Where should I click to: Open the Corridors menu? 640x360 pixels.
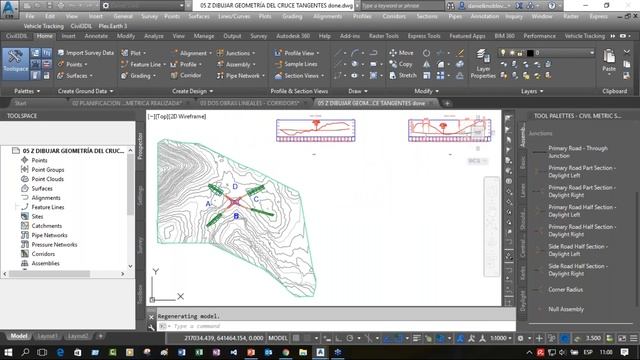pyautogui.click(x=394, y=16)
